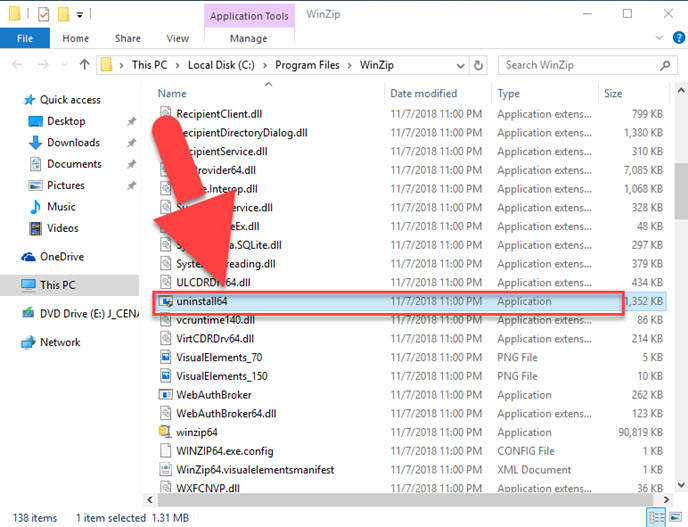Switch to Details view in status bar
The image size is (688, 527).
point(656,518)
